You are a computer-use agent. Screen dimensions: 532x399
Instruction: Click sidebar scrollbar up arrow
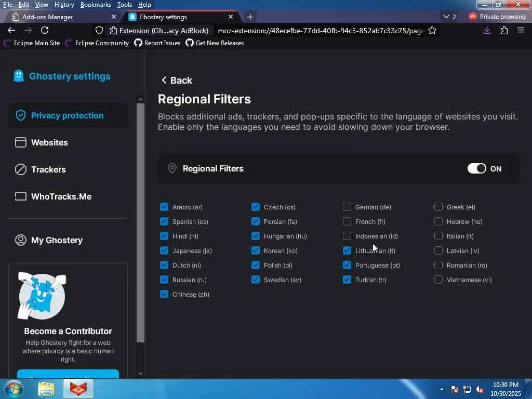(140, 99)
